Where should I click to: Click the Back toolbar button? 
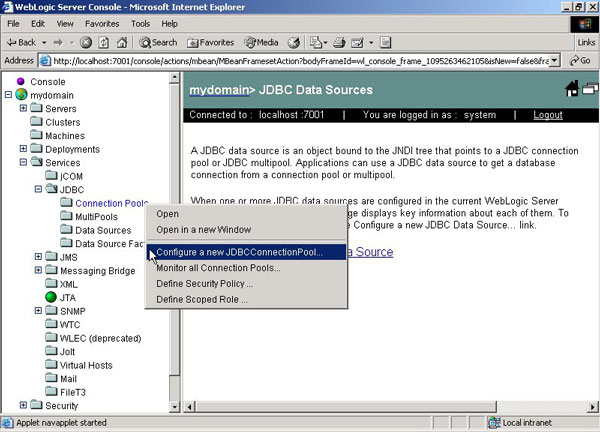[x=21, y=42]
